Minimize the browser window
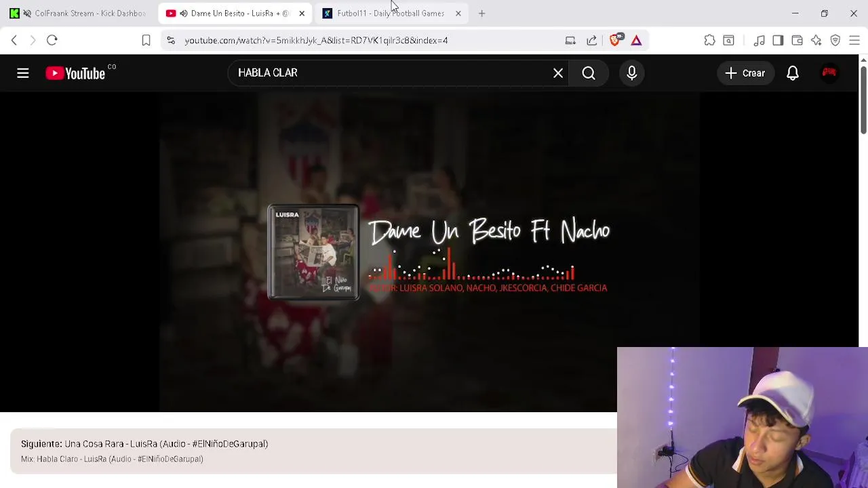The width and height of the screenshot is (868, 488). tap(795, 14)
